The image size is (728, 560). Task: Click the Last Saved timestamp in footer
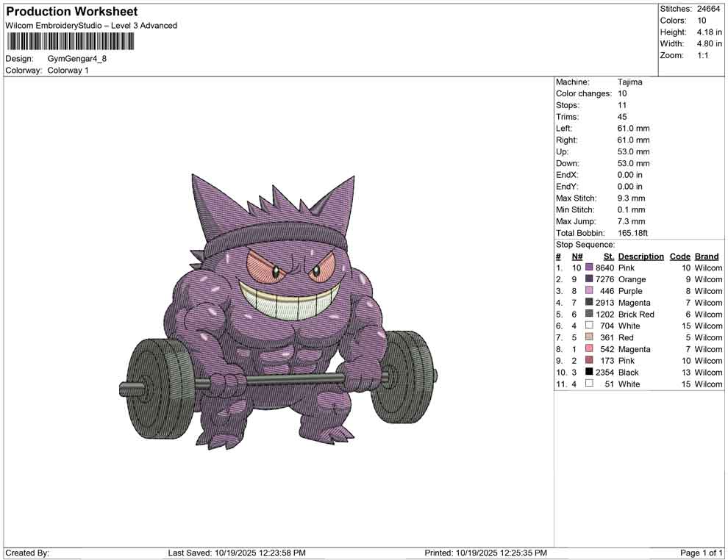tap(237, 553)
